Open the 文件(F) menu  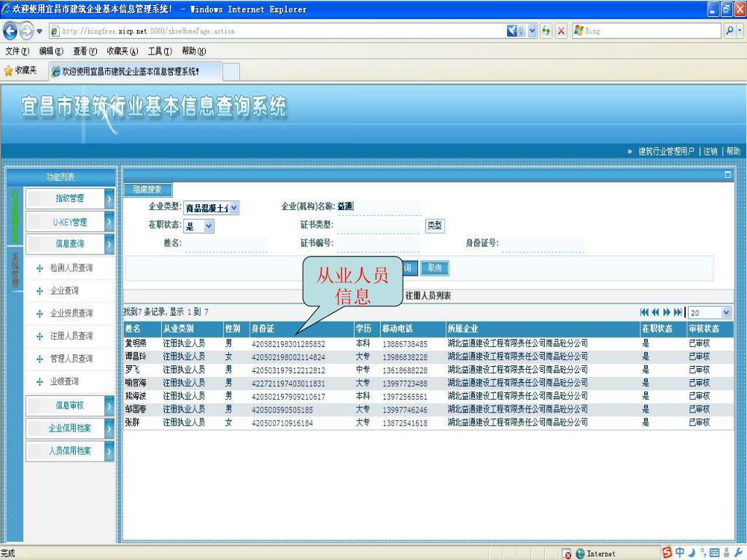[18, 51]
